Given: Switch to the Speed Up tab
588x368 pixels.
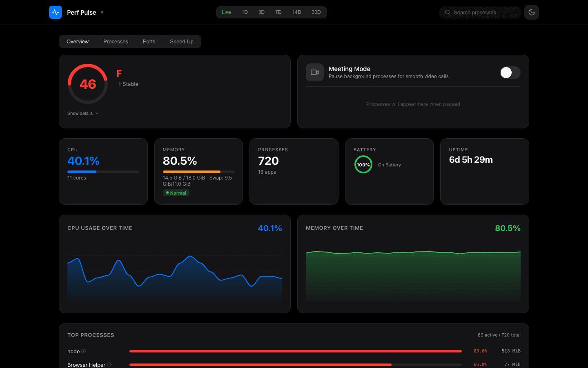Looking at the screenshot, I should tap(182, 41).
